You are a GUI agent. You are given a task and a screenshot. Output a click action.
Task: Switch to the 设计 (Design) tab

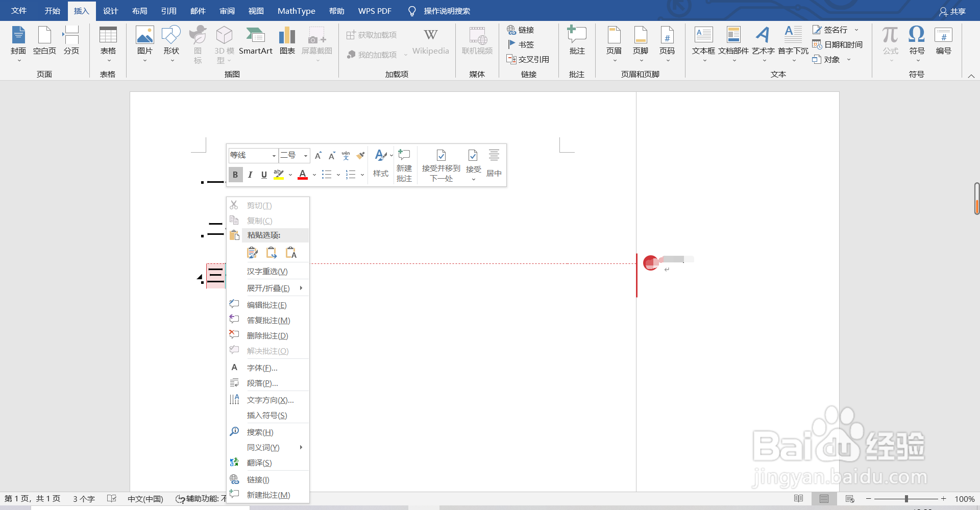point(110,11)
